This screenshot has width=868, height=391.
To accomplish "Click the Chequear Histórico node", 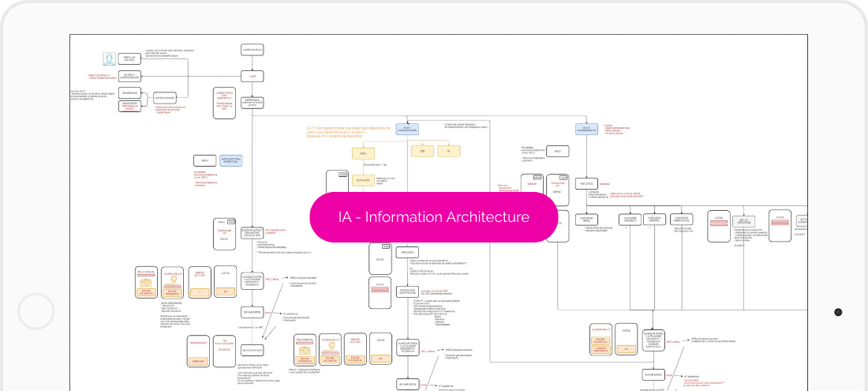I will pyautogui.click(x=629, y=218).
